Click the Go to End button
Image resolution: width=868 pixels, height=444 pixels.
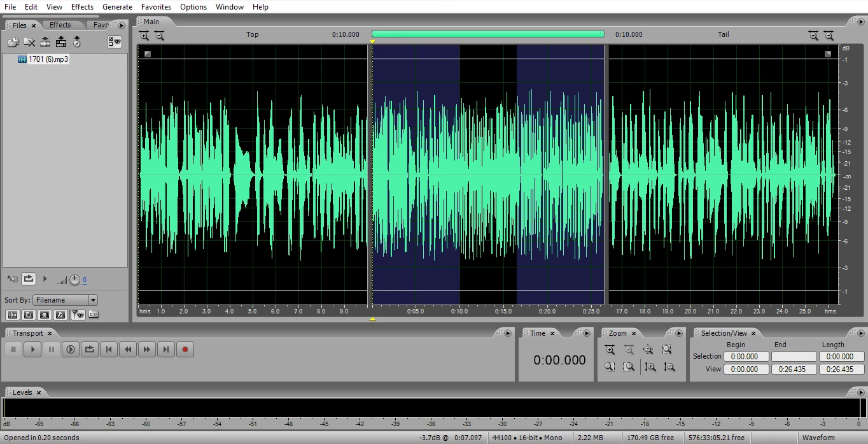pyautogui.click(x=166, y=349)
